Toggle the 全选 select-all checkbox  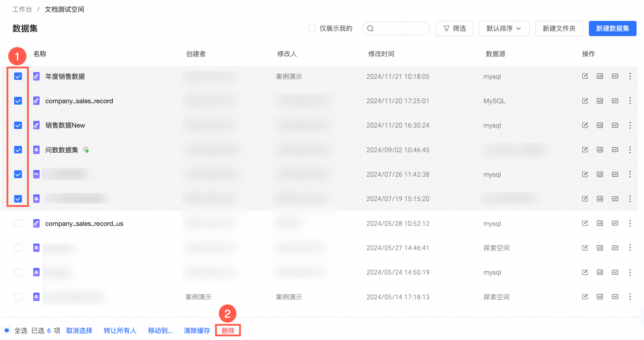click(7, 330)
